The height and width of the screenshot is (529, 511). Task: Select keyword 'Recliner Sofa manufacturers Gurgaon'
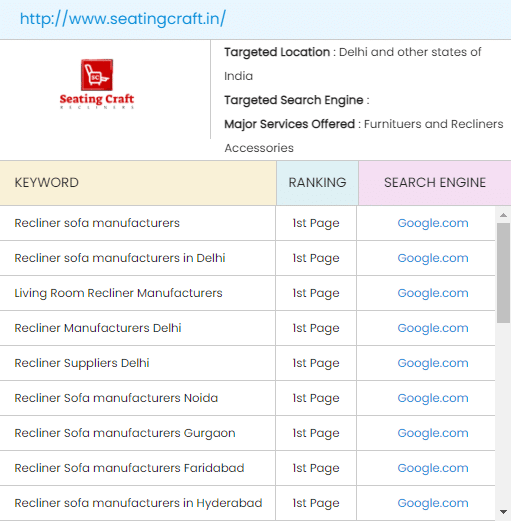pyautogui.click(x=125, y=433)
